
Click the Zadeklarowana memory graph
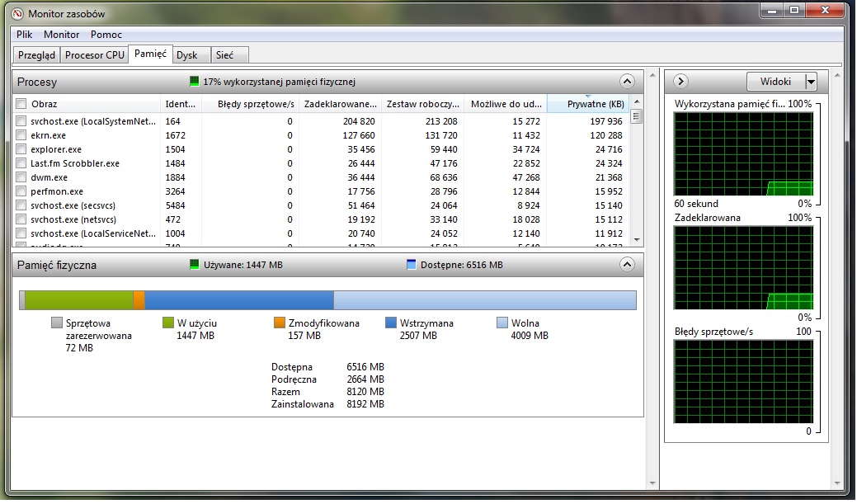click(x=744, y=268)
